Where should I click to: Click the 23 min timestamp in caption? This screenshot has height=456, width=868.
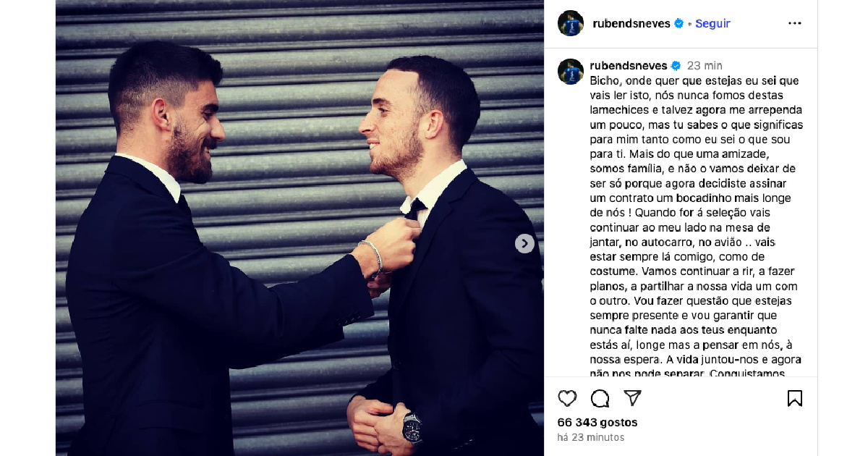(705, 66)
